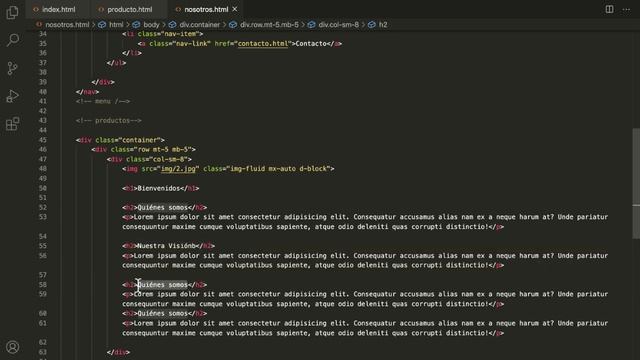Viewport: 640px width, 360px height.
Task: Click Lorem ipsum paragraph on line 61
Action: coord(365,328)
